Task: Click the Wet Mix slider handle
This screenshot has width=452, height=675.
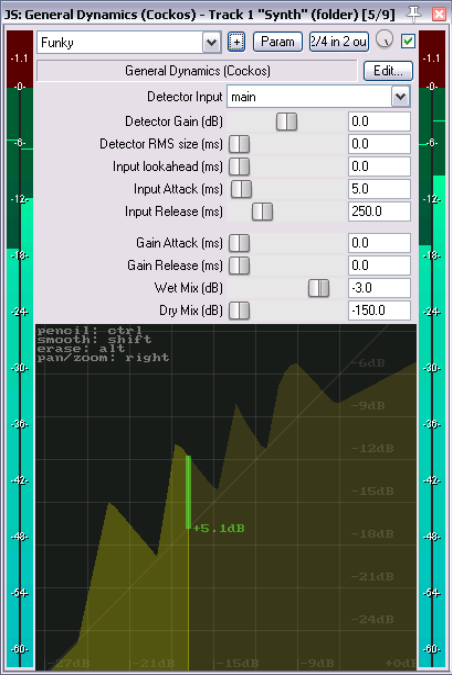Action: tap(319, 288)
